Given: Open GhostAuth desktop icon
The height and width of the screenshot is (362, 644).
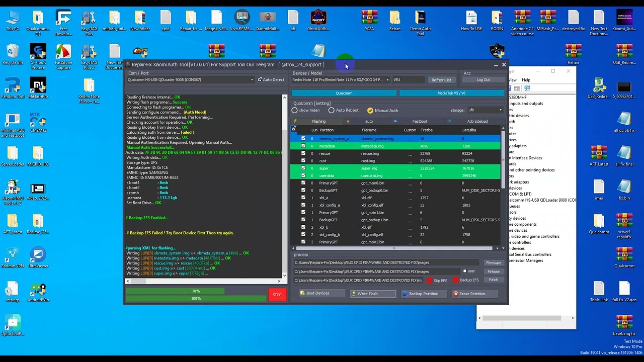Looking at the screenshot, I should 318,21.
